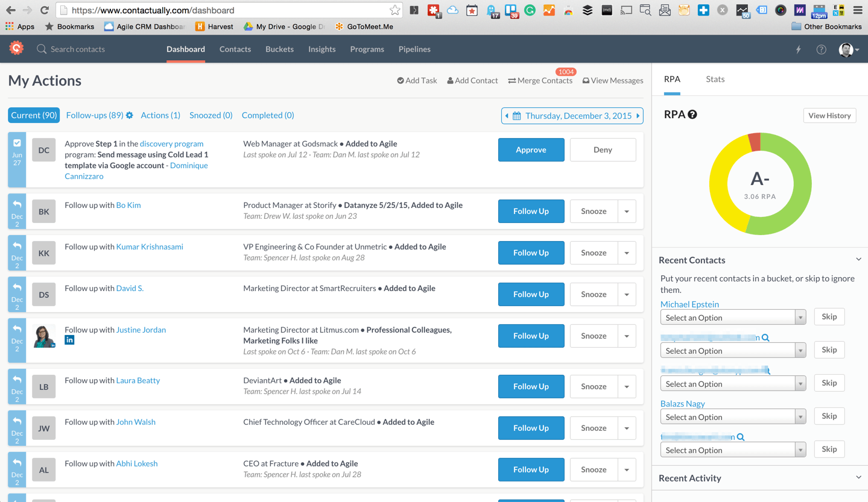
Task: Click the reply icon on Laura Beatty row
Action: [x=17, y=380]
